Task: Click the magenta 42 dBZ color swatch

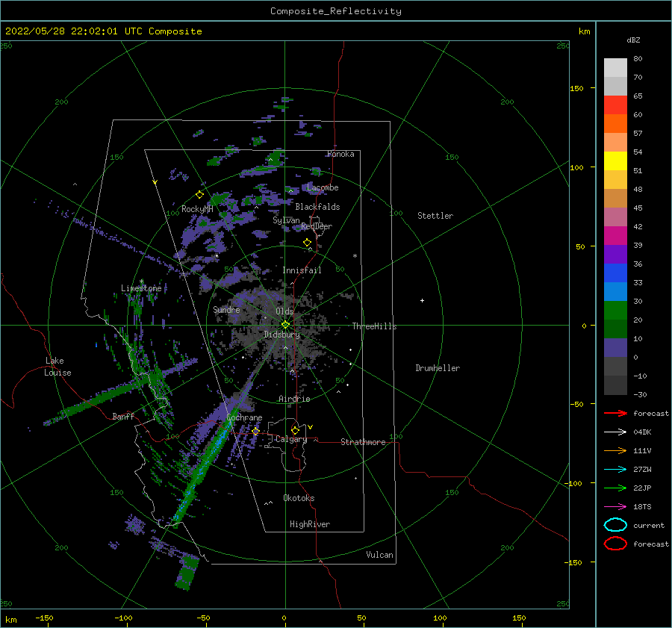Action: 615,235
